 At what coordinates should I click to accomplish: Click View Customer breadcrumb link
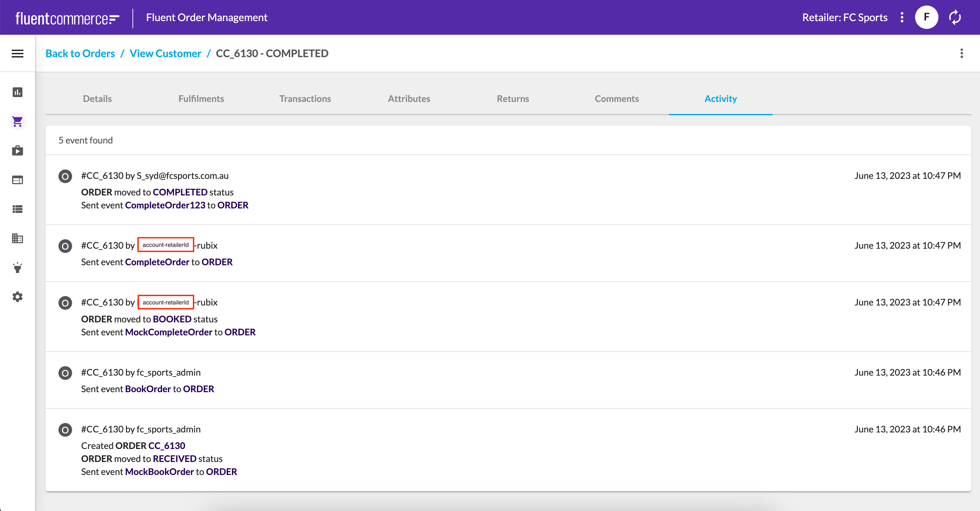pos(165,53)
